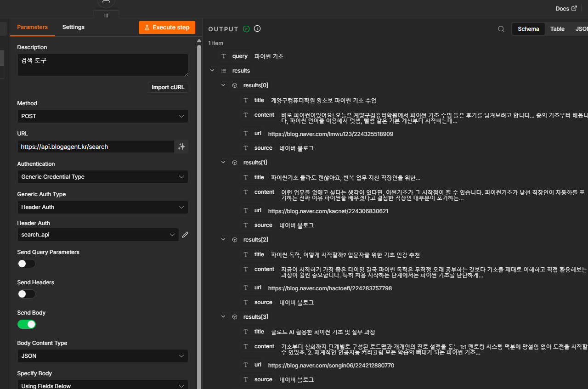The height and width of the screenshot is (389, 588).
Task: Switch to the Settings tab
Action: pos(73,27)
